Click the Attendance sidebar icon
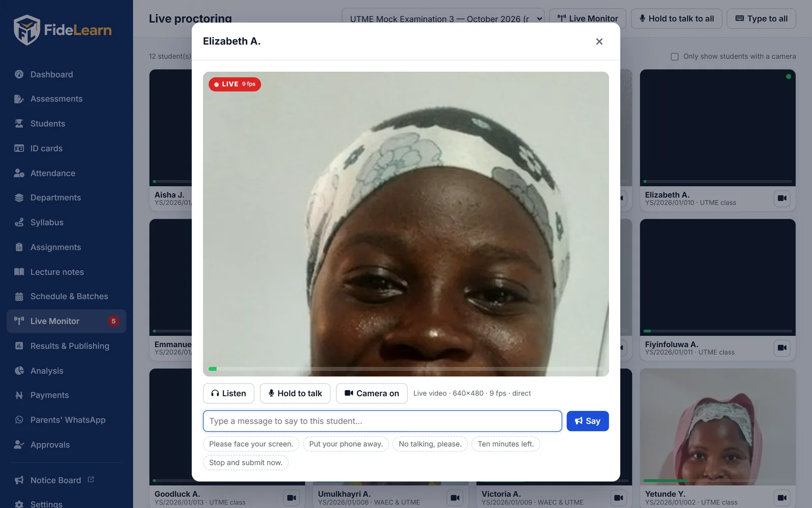 pyautogui.click(x=19, y=173)
